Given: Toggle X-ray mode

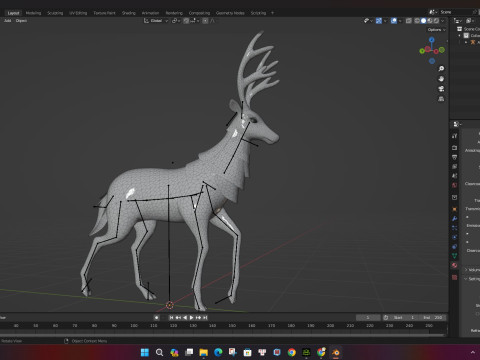Looking at the screenshot, I should coord(408,21).
